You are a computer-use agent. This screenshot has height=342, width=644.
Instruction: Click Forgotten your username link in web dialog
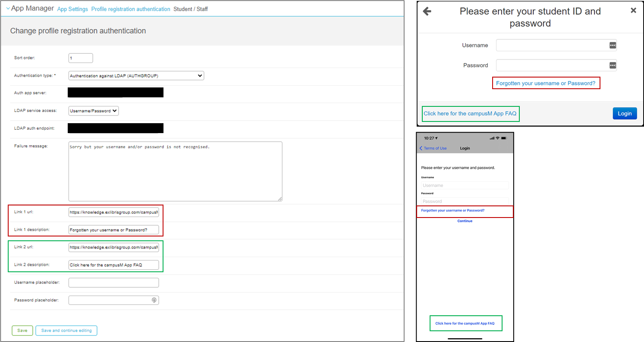[x=546, y=83]
